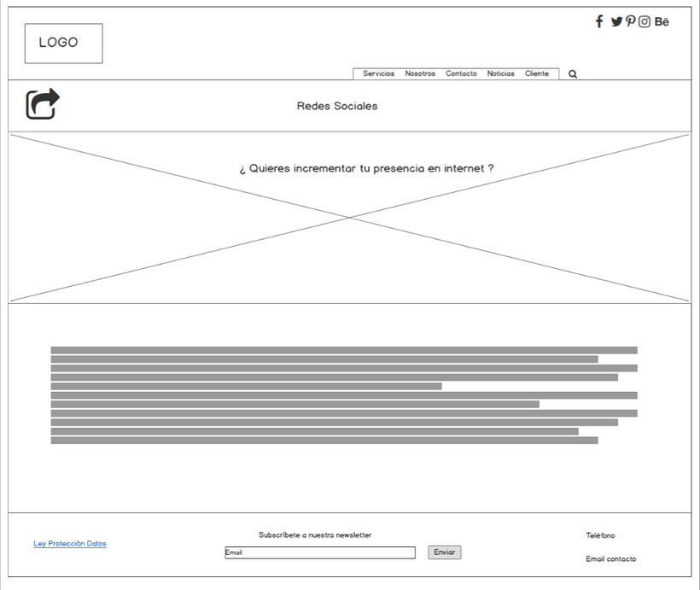Focus the newsletter Email input field
Image resolution: width=700 pixels, height=590 pixels.
click(320, 552)
